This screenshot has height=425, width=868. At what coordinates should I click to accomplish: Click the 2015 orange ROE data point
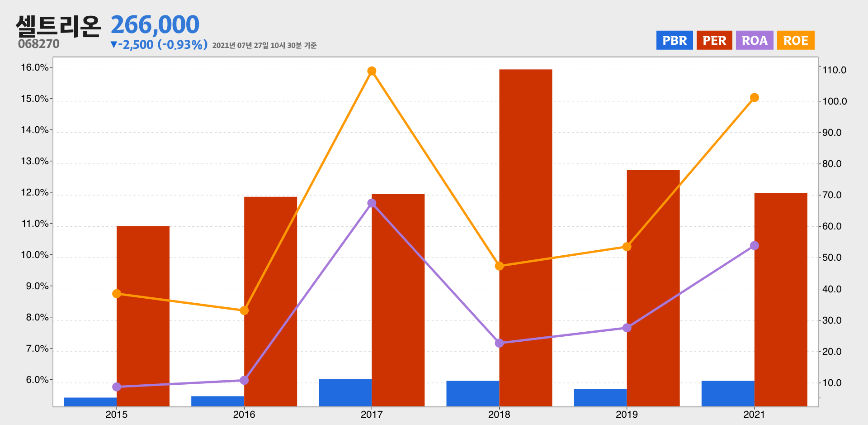117,294
